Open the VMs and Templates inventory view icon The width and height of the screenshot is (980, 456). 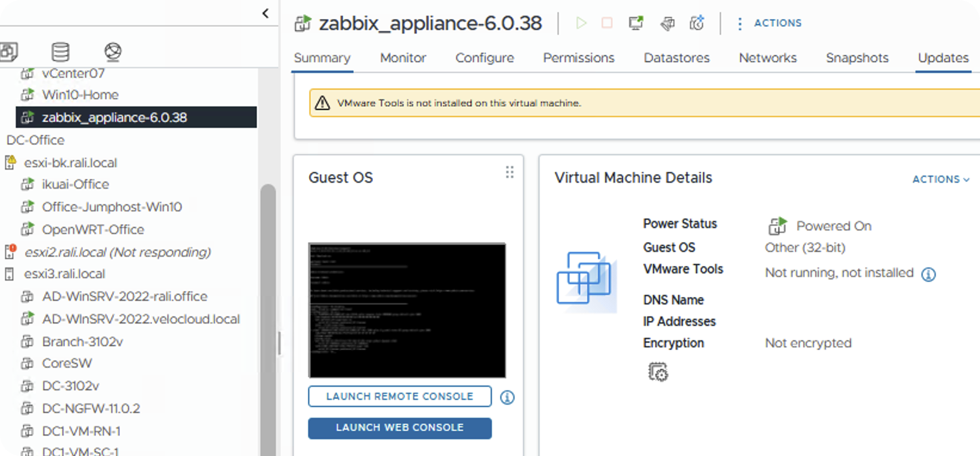[8, 53]
